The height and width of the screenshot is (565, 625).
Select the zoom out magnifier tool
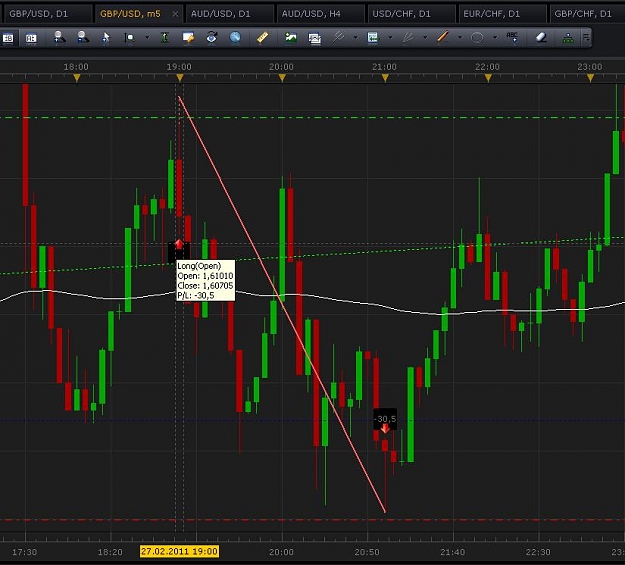(x=83, y=37)
